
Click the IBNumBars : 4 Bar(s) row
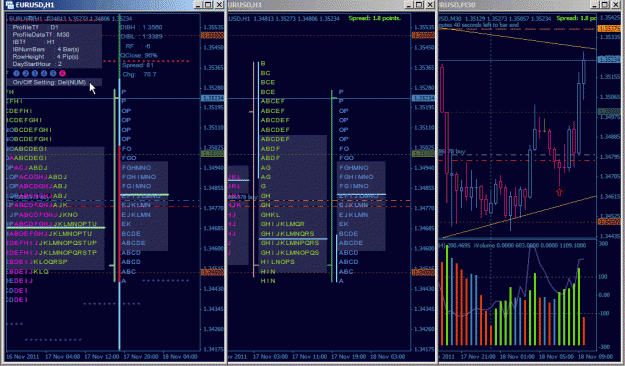(46, 49)
